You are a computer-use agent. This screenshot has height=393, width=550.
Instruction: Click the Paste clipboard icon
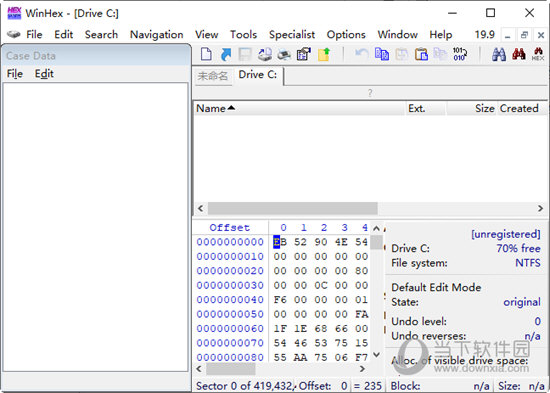point(421,54)
